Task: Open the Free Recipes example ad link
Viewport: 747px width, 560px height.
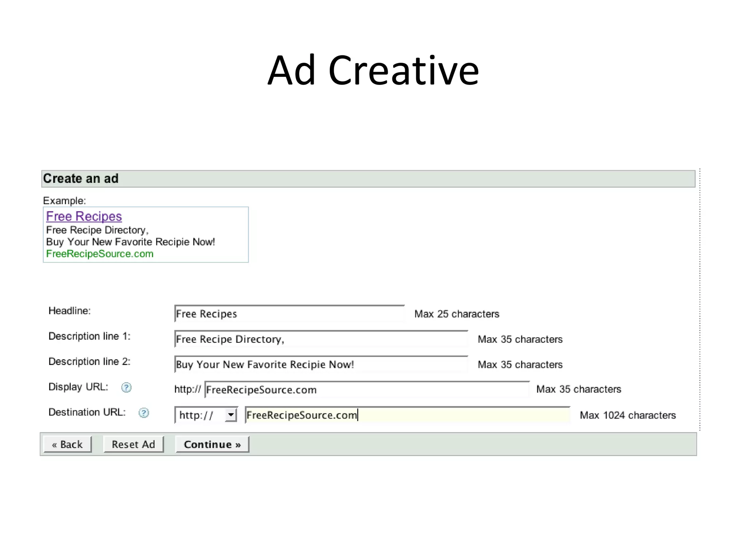Action: 84,216
